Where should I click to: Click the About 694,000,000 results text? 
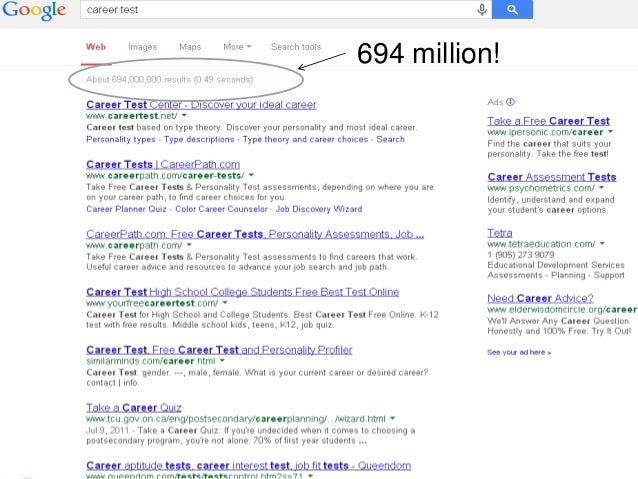tap(169, 79)
